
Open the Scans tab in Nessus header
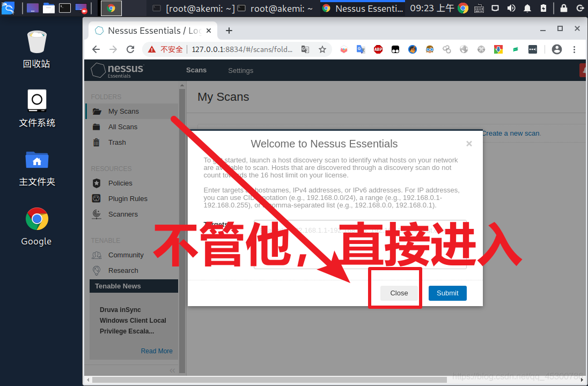coord(196,70)
